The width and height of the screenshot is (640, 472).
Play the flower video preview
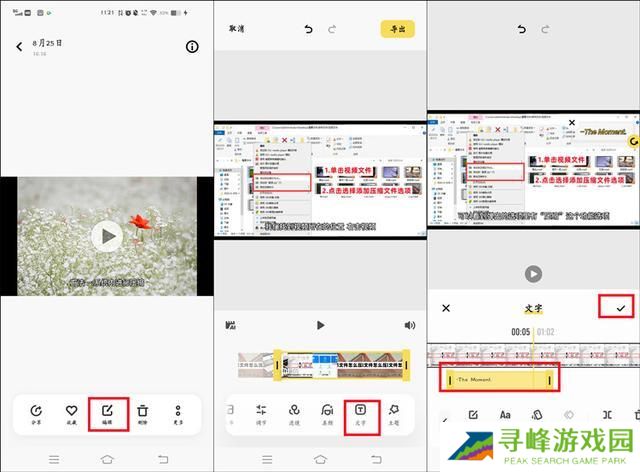pos(106,236)
